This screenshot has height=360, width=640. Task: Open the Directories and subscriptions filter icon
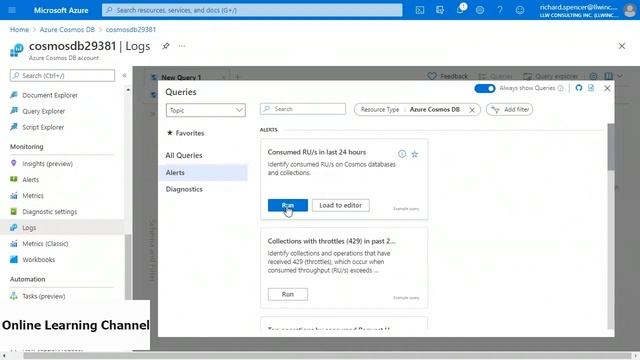440,10
